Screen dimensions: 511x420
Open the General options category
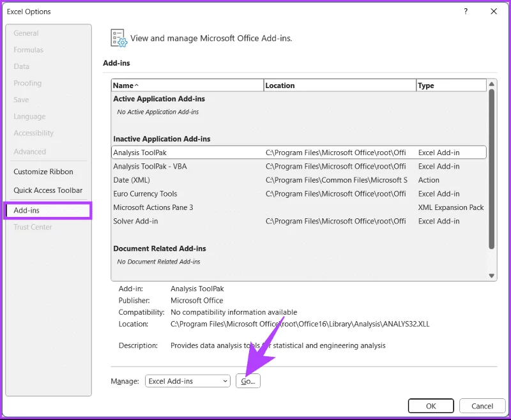click(x=26, y=33)
